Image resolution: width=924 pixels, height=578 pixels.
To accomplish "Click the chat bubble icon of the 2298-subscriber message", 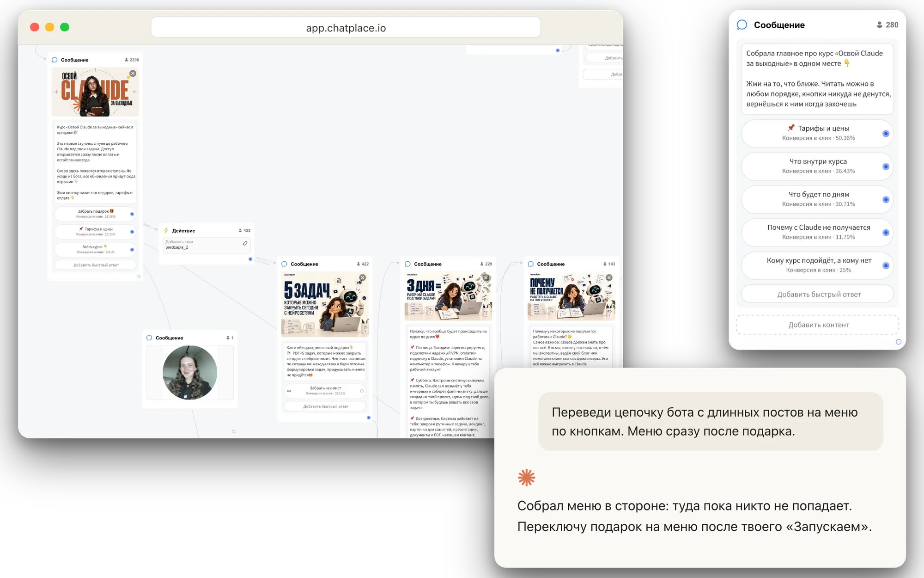I will tap(55, 60).
